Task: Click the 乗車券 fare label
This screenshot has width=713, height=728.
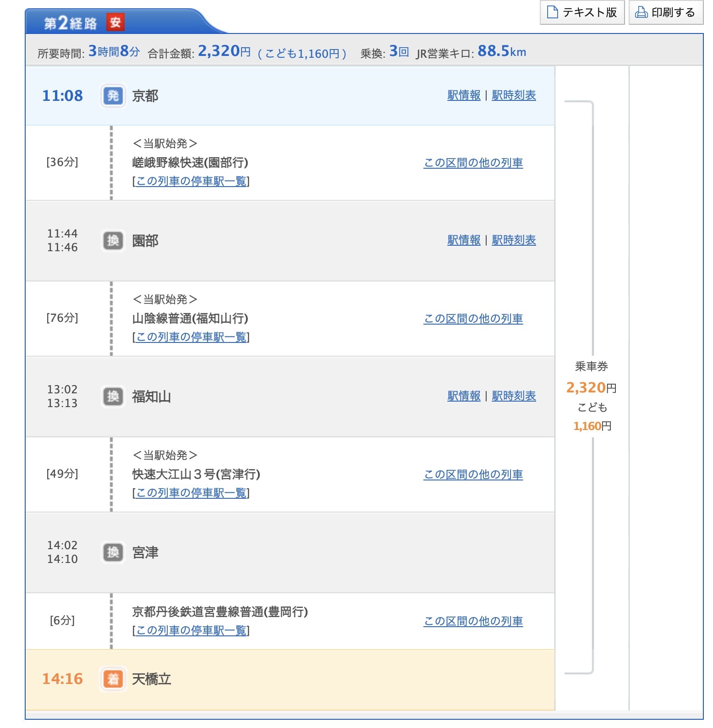Action: pos(592,366)
